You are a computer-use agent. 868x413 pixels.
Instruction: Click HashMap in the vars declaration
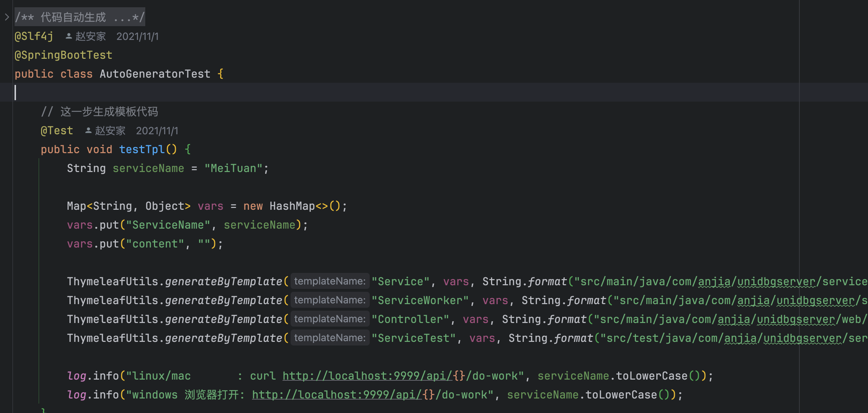click(292, 206)
